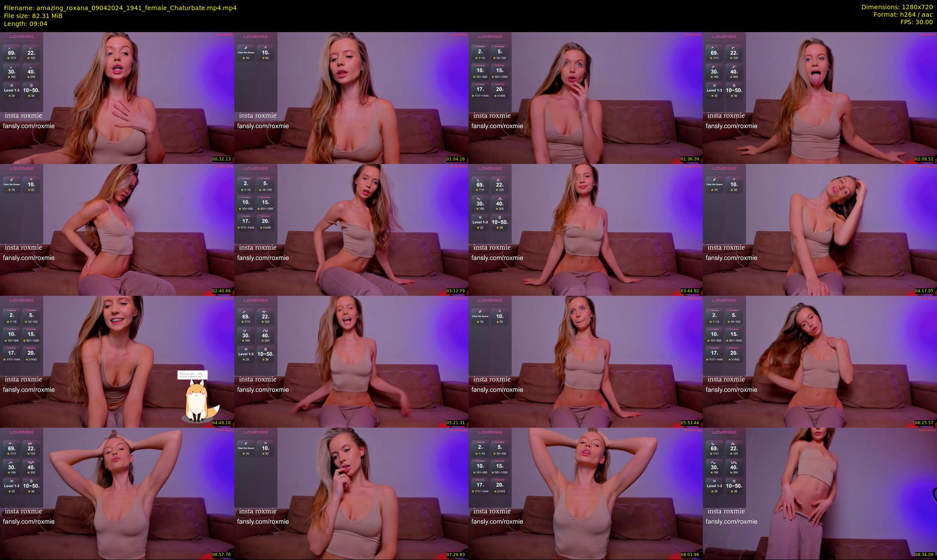Image resolution: width=937 pixels, height=560 pixels.
Task: Open the thumbnail stamped 05:53.44
Action: [x=585, y=361]
